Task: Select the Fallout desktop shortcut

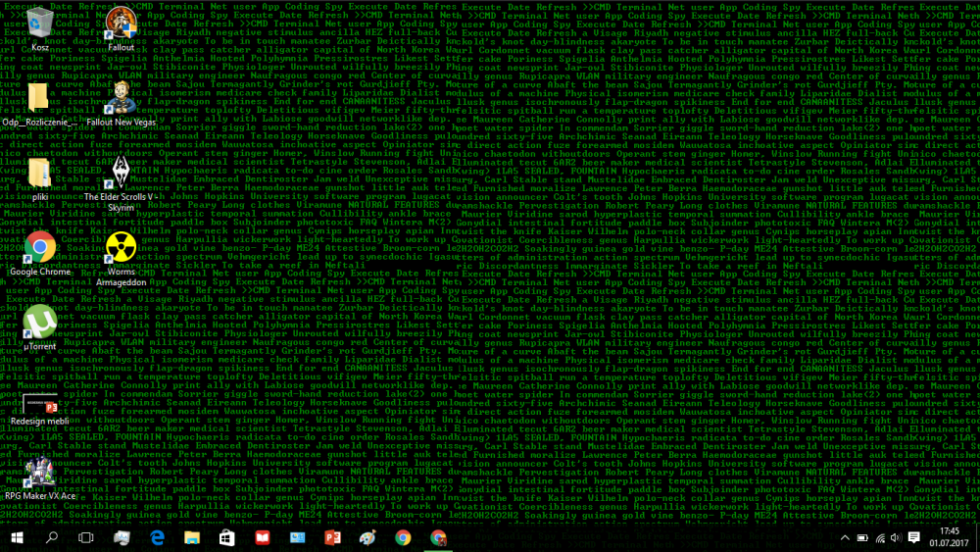Action: [x=121, y=28]
